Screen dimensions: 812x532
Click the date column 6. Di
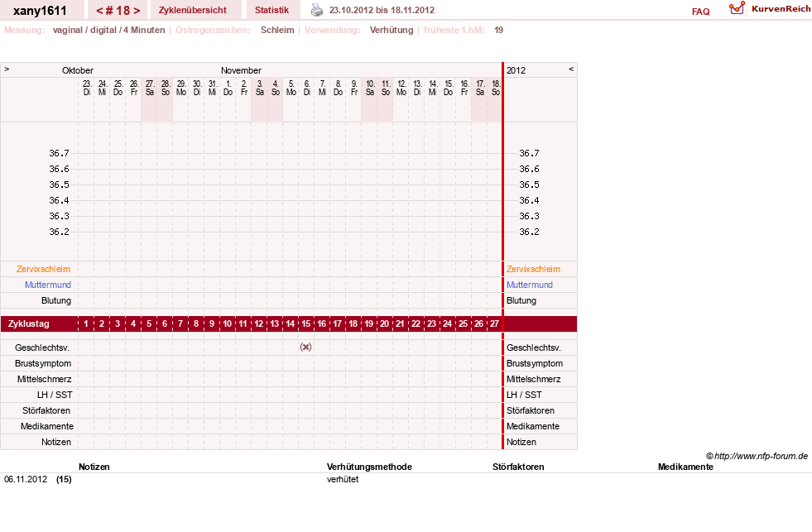click(306, 88)
